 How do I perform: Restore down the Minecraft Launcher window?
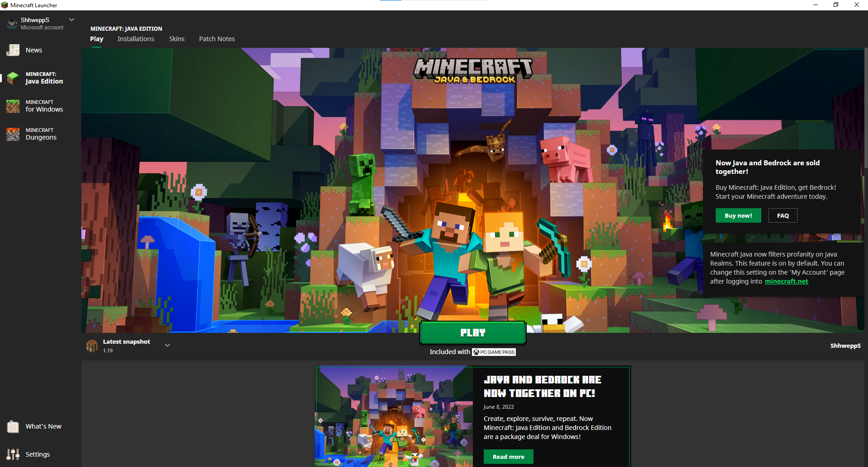tap(836, 5)
